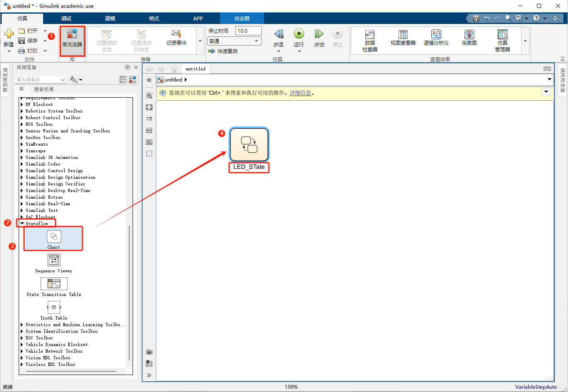
Task: Click the 停止时间 input field
Action: tap(249, 31)
